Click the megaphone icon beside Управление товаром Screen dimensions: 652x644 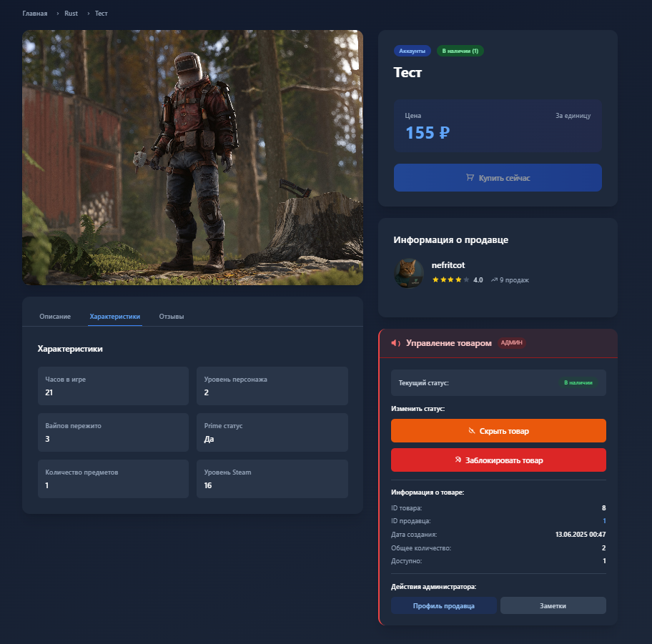pyautogui.click(x=395, y=343)
